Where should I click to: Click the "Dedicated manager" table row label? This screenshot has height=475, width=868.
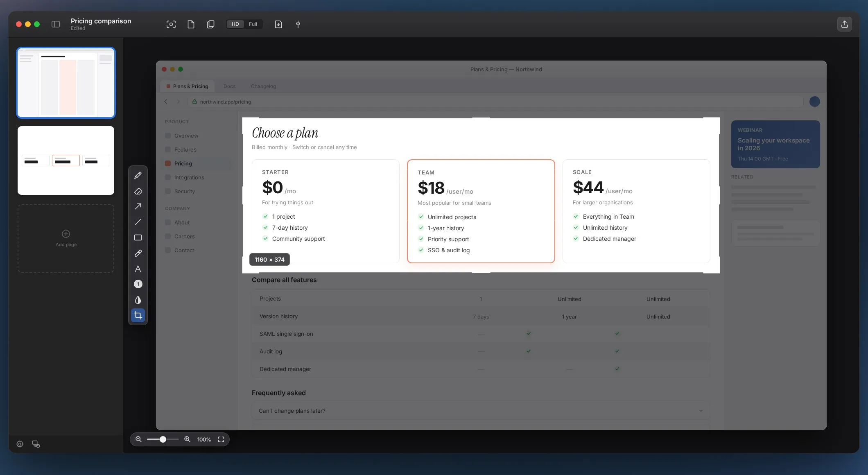(285, 369)
